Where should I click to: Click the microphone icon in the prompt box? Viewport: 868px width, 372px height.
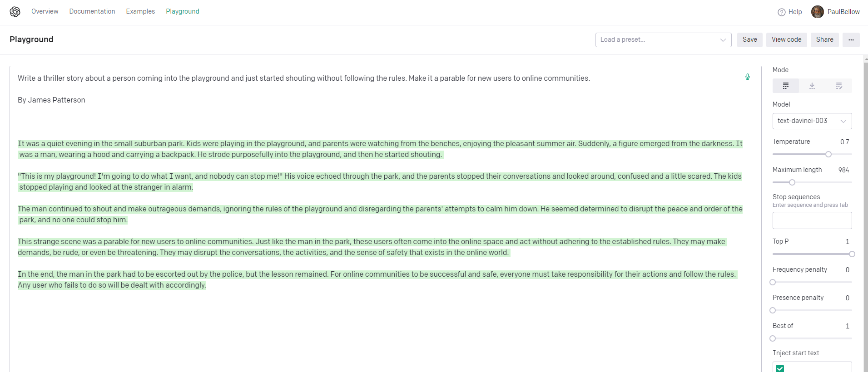(748, 77)
